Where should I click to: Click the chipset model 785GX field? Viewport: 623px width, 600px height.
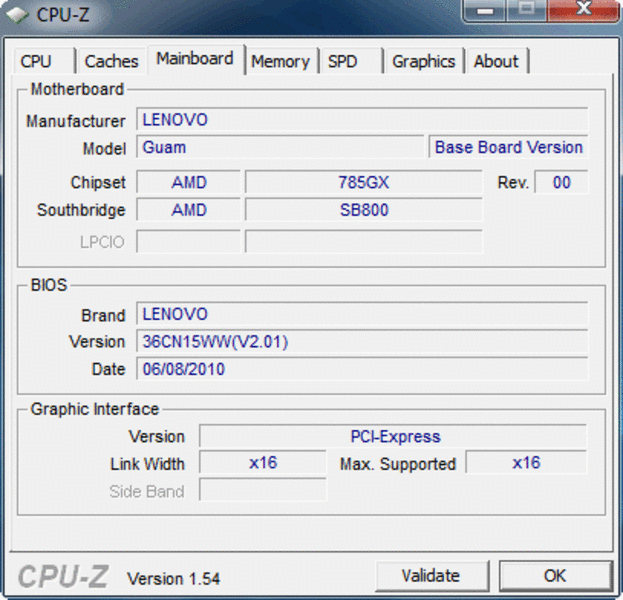point(364,182)
